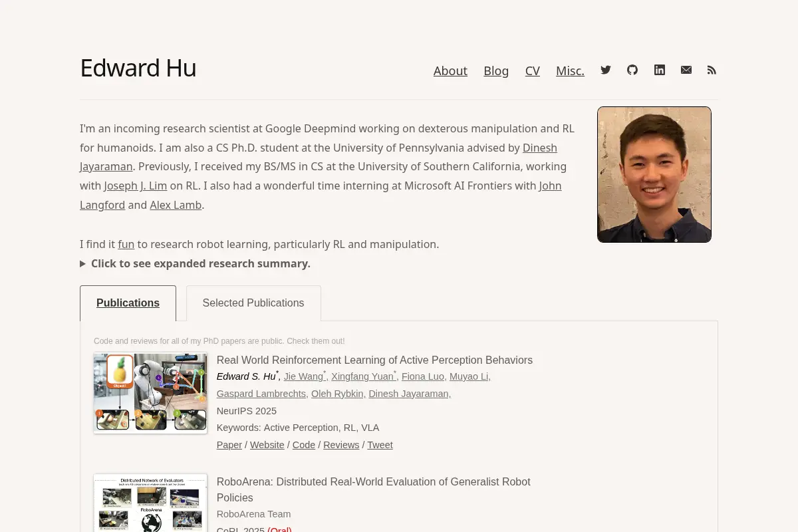Open the Twitter profile icon

pyautogui.click(x=606, y=70)
